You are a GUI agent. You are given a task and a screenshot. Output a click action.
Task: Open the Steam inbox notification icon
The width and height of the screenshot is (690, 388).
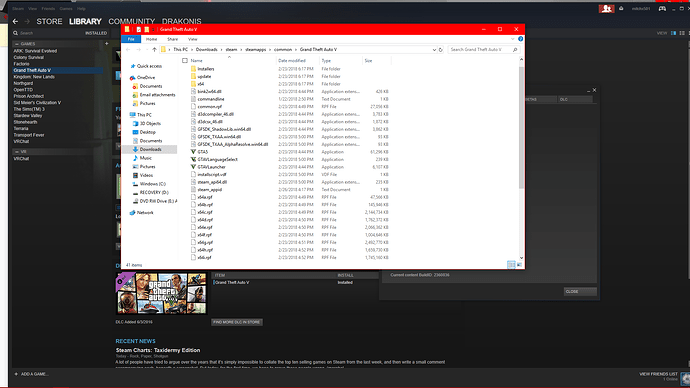621,8
